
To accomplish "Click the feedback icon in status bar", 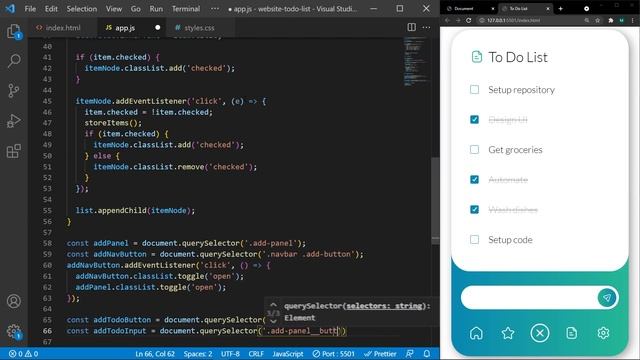I will pos(409,354).
